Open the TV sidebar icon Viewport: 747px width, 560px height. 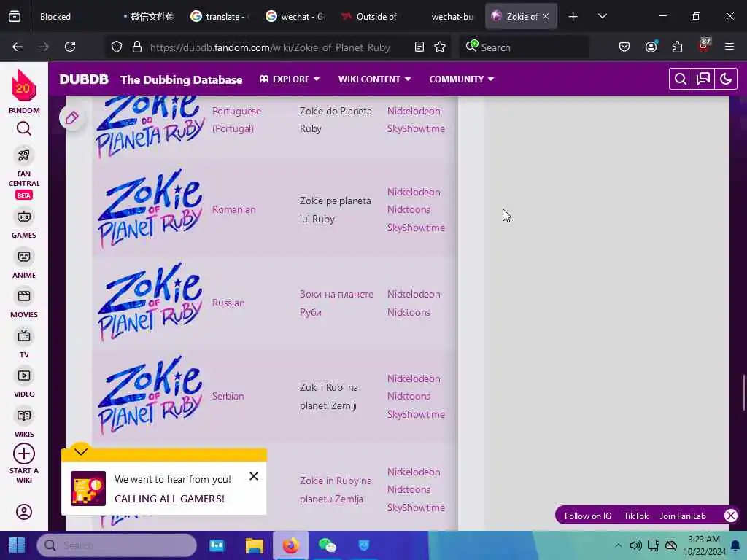pos(24,336)
